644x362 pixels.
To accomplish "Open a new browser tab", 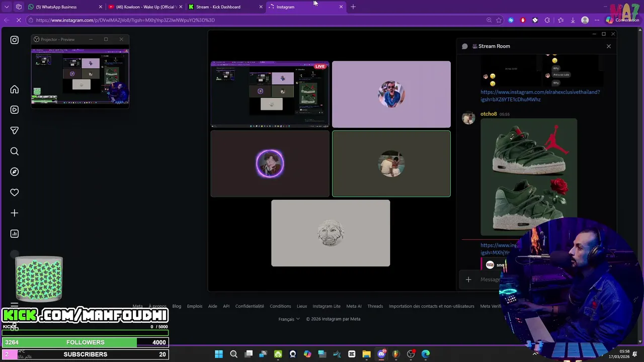I will tap(353, 7).
